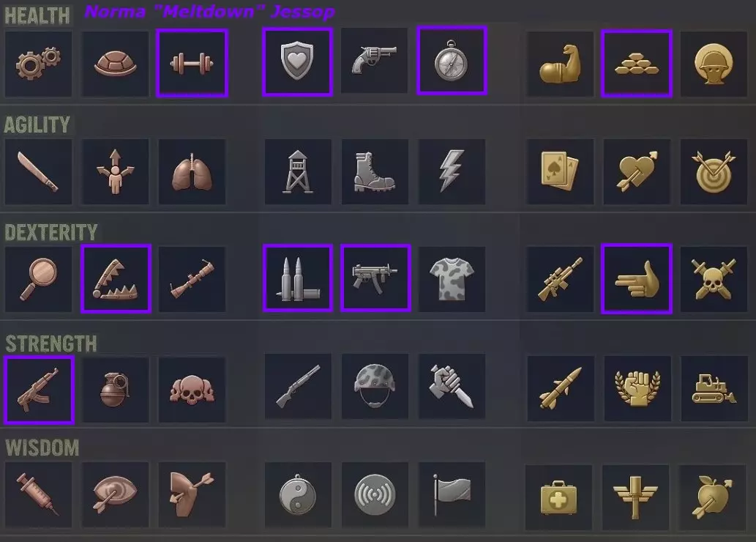Pick the AK rifle perk in Strength

tap(39, 390)
